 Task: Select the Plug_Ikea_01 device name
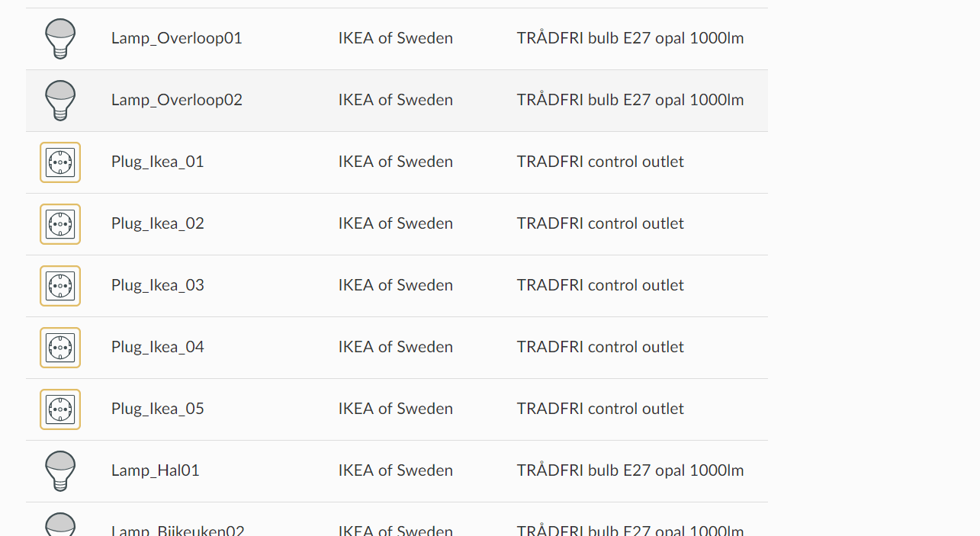pos(158,162)
